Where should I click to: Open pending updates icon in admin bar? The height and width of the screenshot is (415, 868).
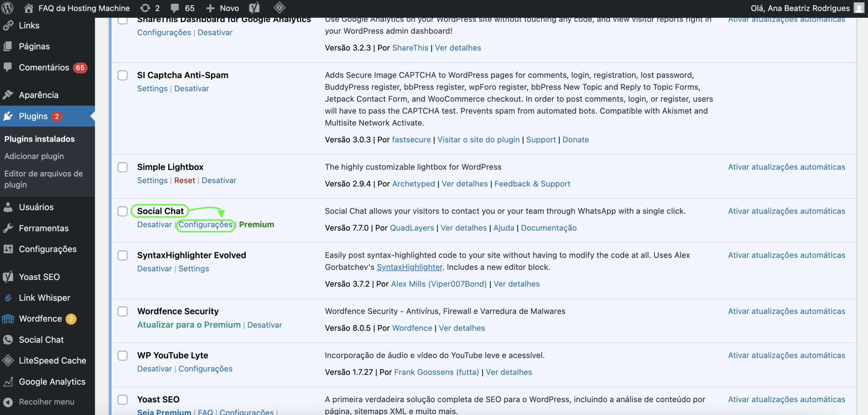point(145,8)
